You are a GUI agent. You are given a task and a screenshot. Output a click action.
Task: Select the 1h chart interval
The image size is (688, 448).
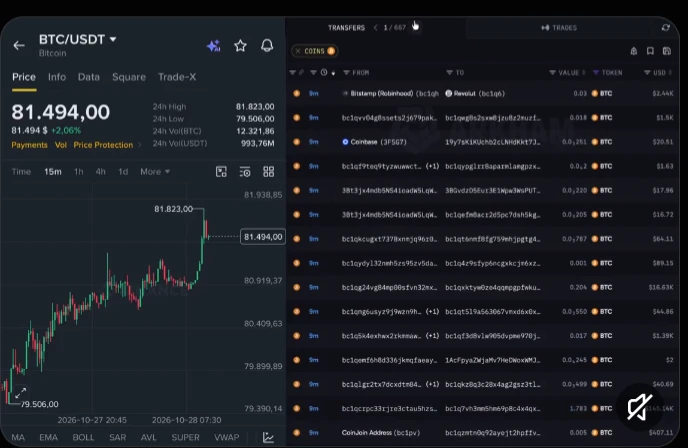coord(79,172)
